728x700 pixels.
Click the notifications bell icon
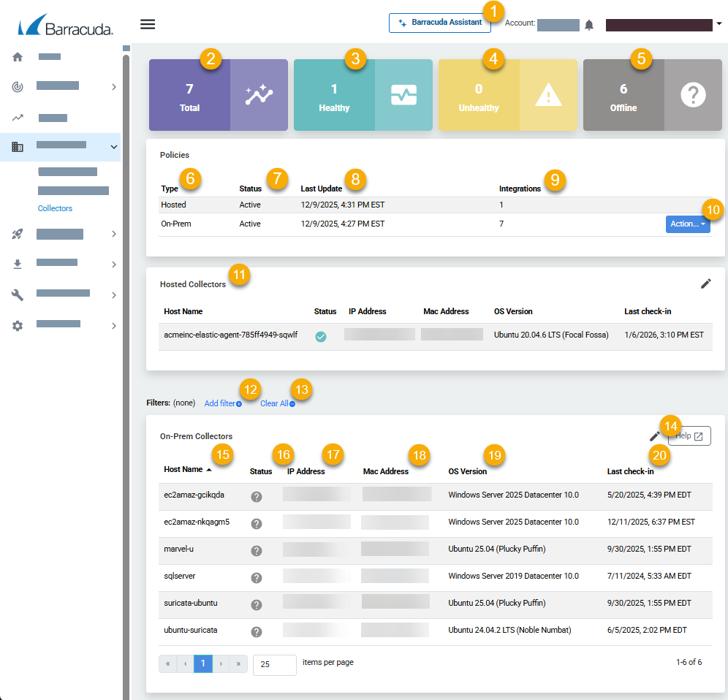589,25
